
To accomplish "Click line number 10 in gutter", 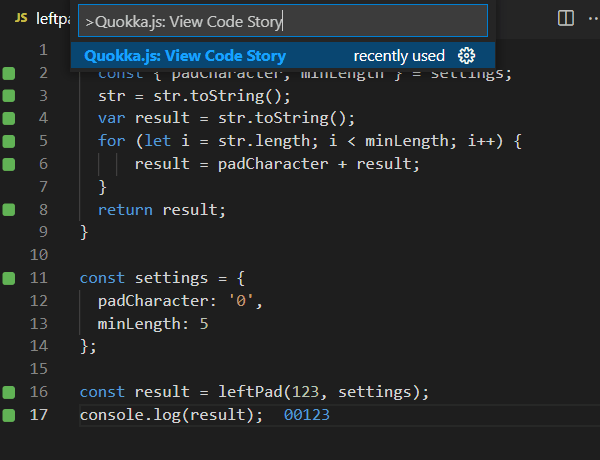I will pyautogui.click(x=39, y=255).
